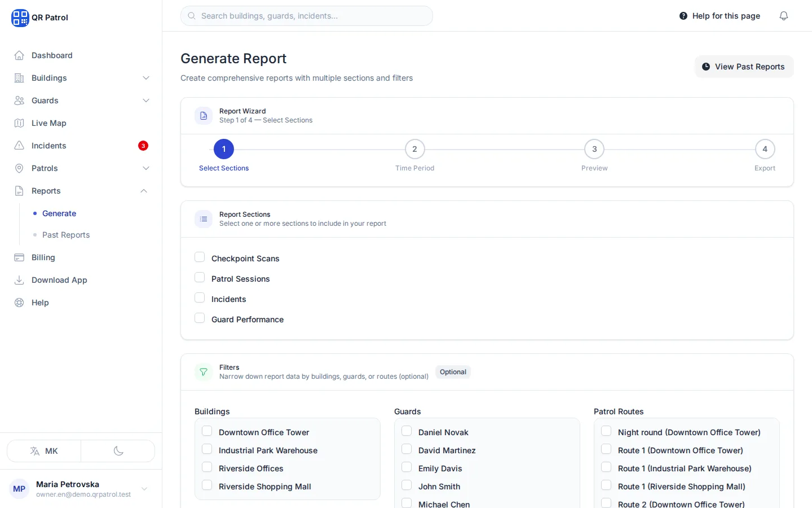Viewport: 812px width, 508px height.
Task: Check the Patrol Sessions section
Action: (x=200, y=278)
